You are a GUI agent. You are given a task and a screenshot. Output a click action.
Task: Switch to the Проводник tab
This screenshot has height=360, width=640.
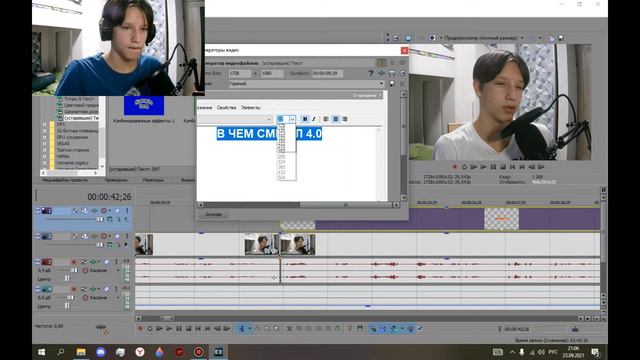(116, 180)
